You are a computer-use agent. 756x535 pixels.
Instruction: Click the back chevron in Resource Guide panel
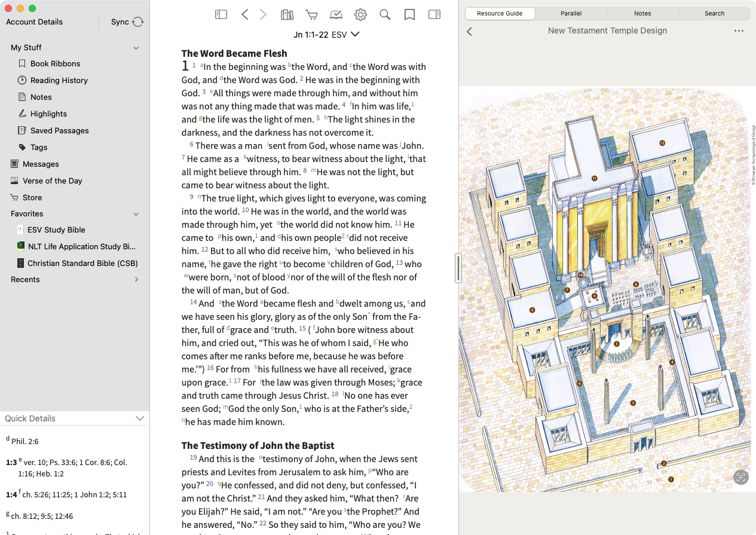[x=469, y=31]
